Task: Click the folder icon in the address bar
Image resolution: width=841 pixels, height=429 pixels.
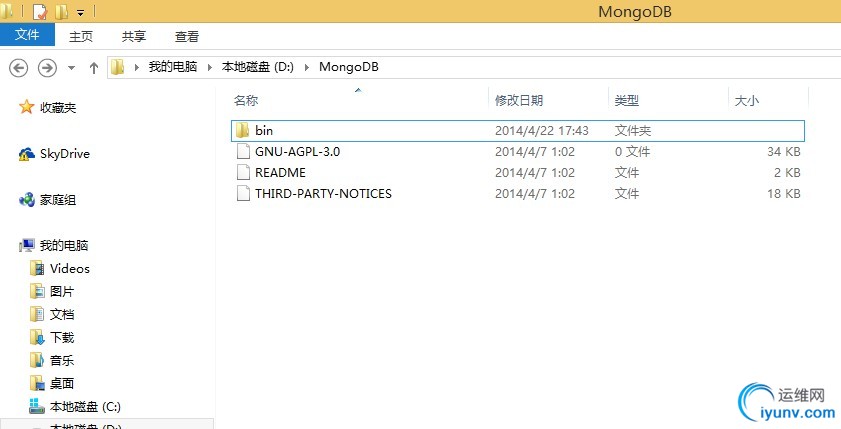Action: pos(117,67)
